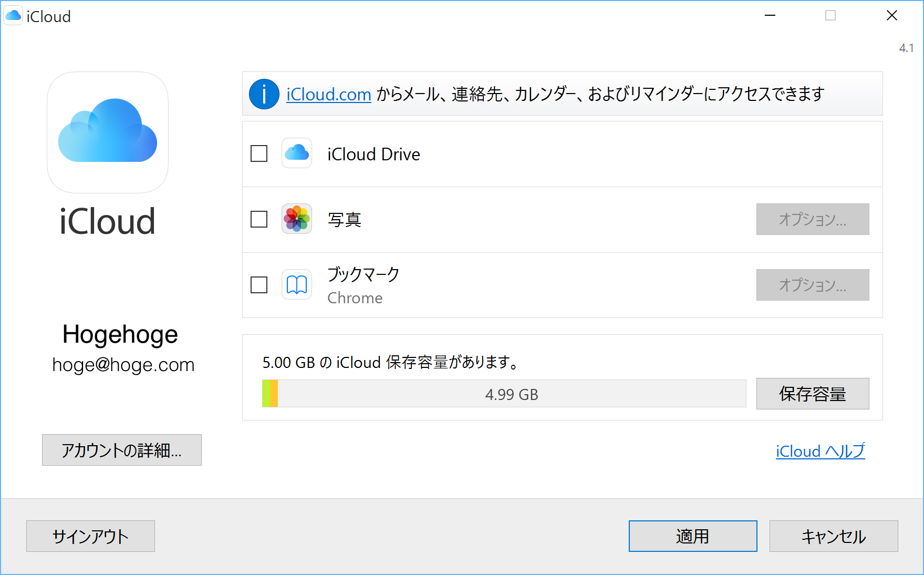Click the 5.00 GB storage message
This screenshot has width=924, height=575.
coord(391,362)
